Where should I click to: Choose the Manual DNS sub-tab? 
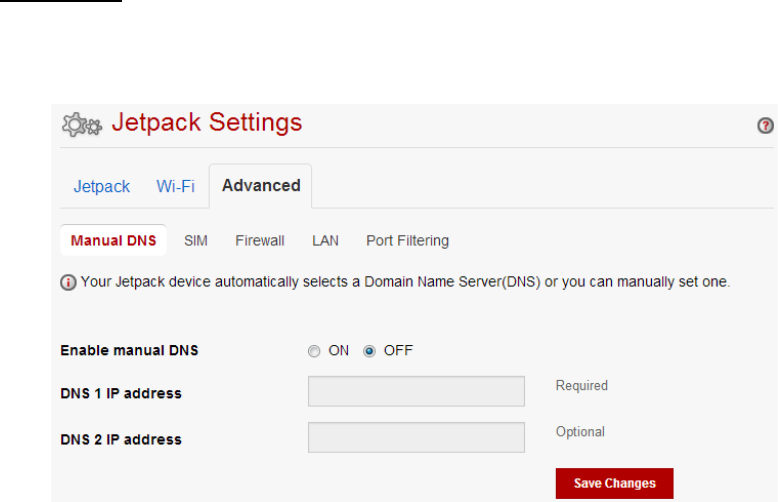(113, 241)
